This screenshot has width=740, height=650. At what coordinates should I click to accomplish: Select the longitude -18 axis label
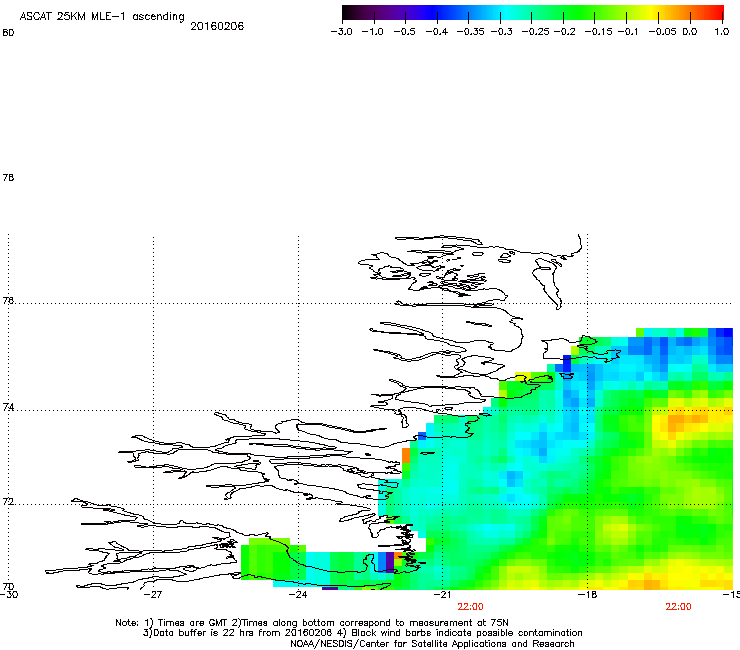pos(587,594)
